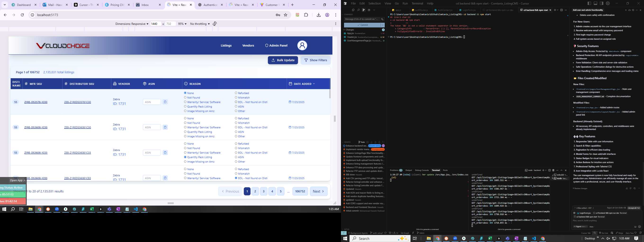Select Other reason for Z1RE-DS3608-1C03 row
This screenshot has height=242, width=644.
point(236,162)
